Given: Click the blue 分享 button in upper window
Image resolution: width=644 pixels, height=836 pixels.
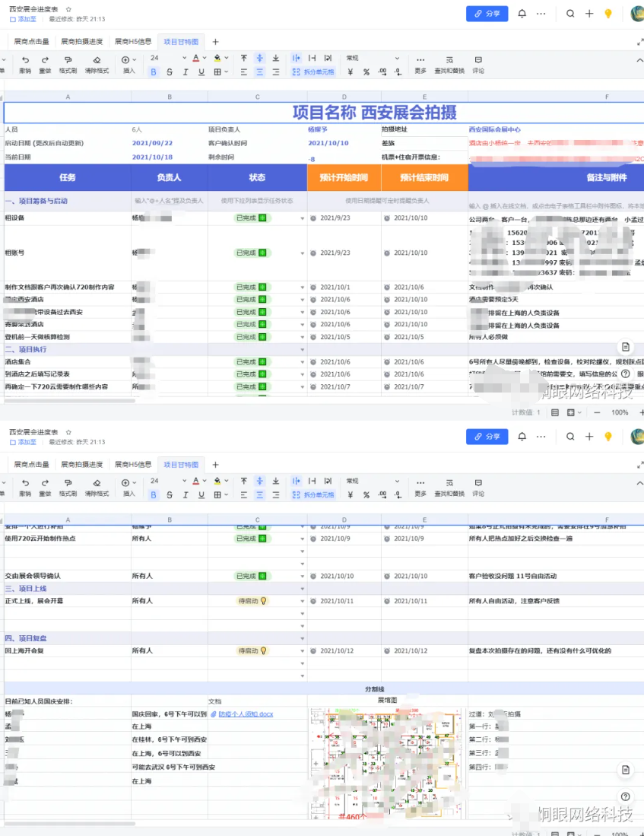Looking at the screenshot, I should [x=487, y=14].
